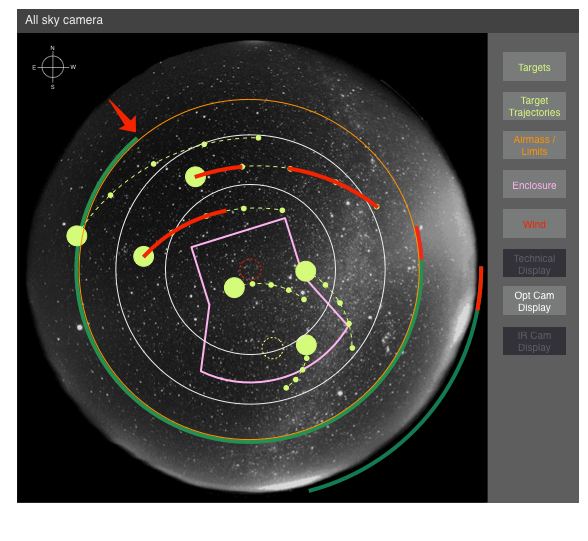Toggle the Airmass / Limits overlay
The width and height of the screenshot is (588, 541).
point(534,145)
